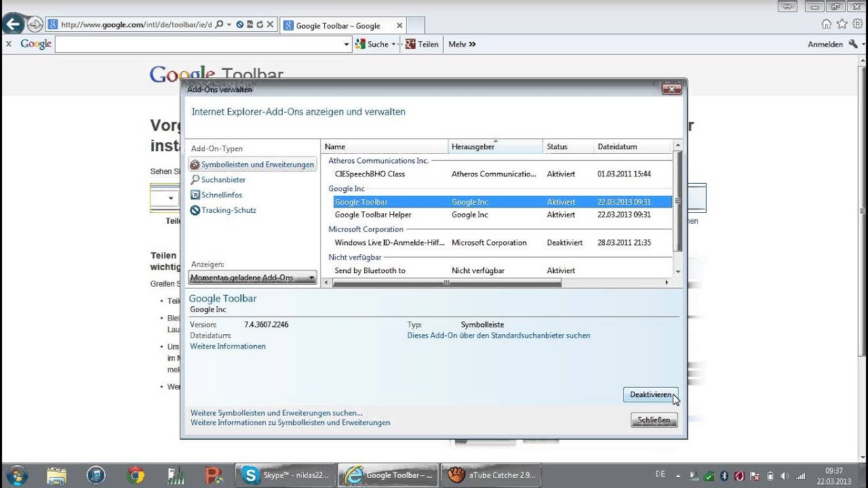This screenshot has height=488, width=868.
Task: Open the media player taskbar icon
Action: [x=96, y=475]
